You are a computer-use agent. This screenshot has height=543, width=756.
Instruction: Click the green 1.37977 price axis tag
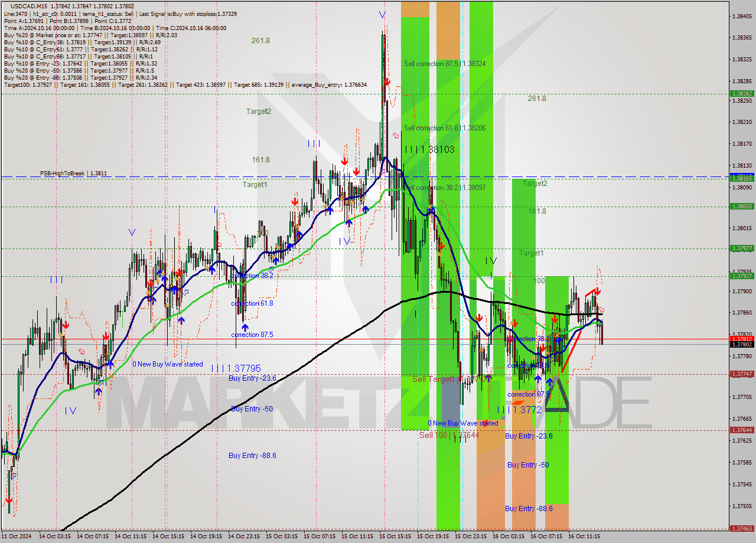pyautogui.click(x=742, y=248)
